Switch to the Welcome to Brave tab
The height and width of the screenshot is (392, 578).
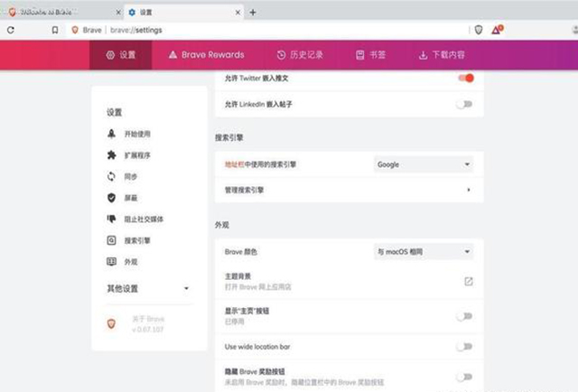click(x=62, y=12)
